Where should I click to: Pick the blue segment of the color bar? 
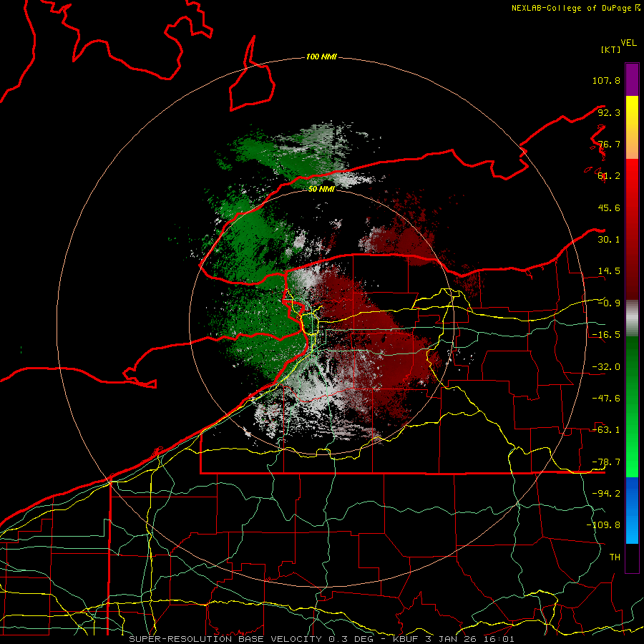pyautogui.click(x=632, y=510)
